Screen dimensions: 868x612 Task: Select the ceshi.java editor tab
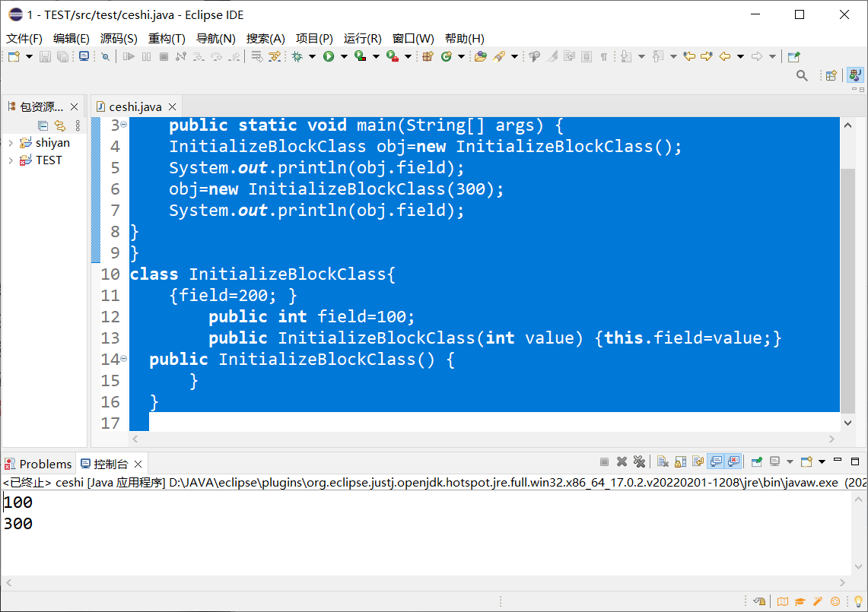point(135,106)
